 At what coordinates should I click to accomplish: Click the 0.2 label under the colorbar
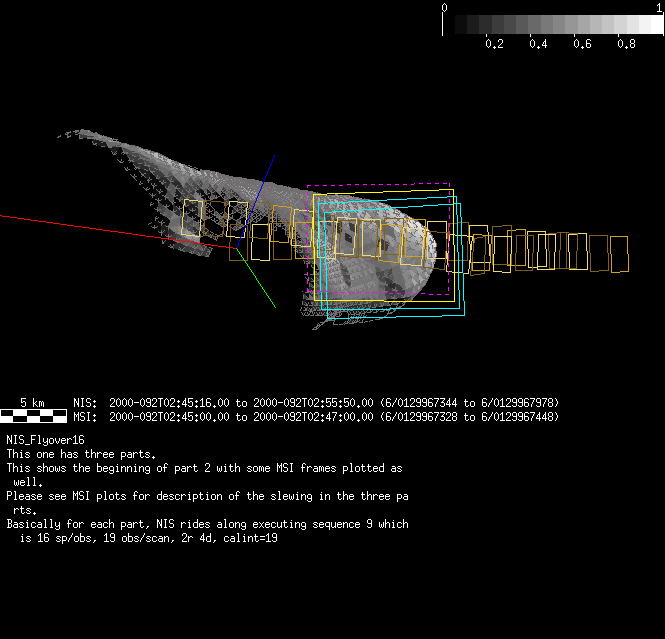494,44
